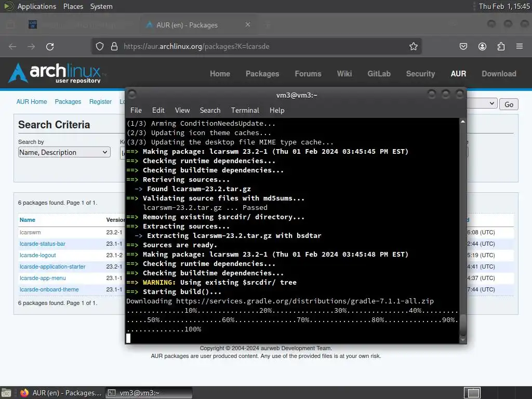Click the Applications menu logo icon
532x399 pixels.
(8, 6)
